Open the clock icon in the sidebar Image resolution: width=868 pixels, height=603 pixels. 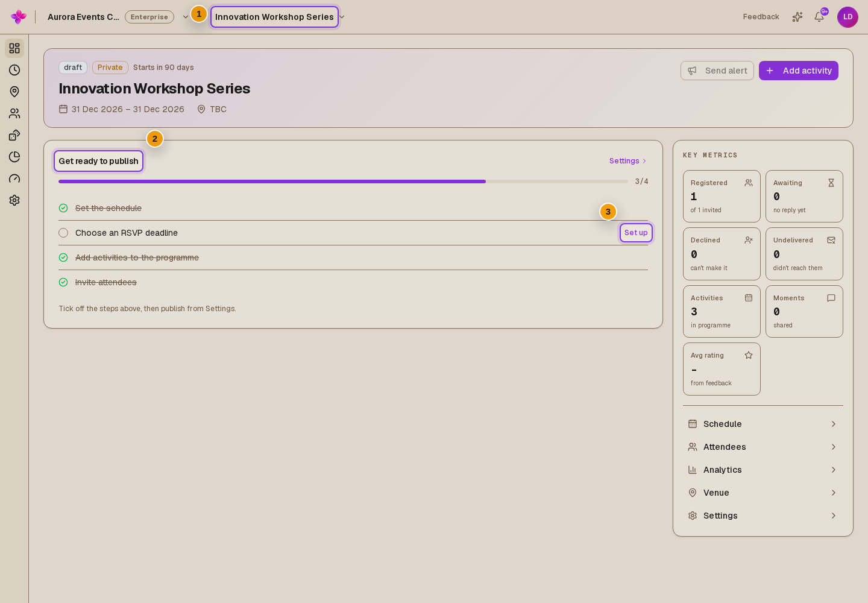click(14, 70)
